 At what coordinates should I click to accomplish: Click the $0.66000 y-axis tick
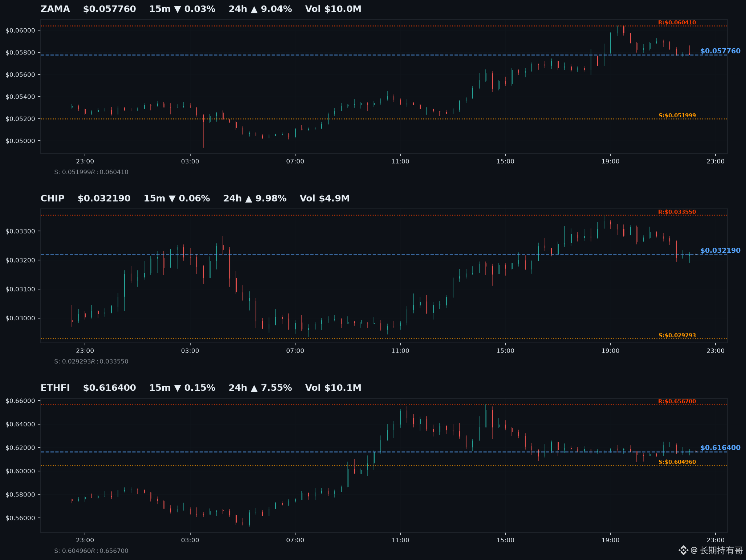coord(20,401)
